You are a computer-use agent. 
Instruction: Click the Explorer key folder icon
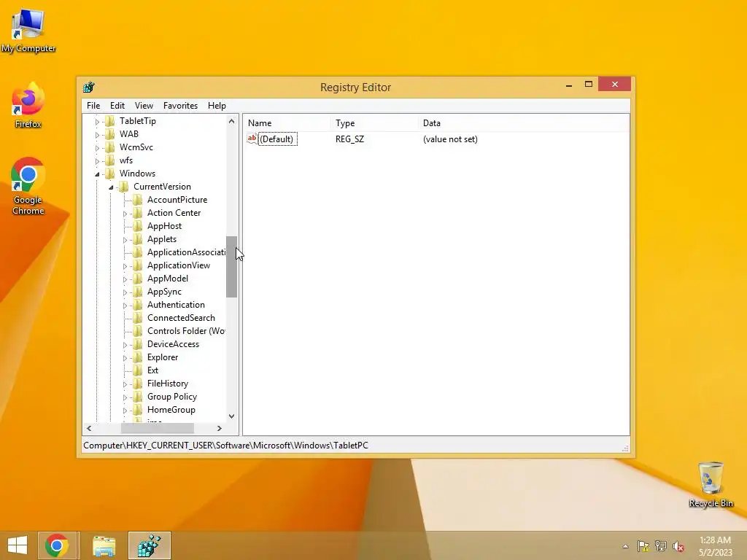coord(138,357)
